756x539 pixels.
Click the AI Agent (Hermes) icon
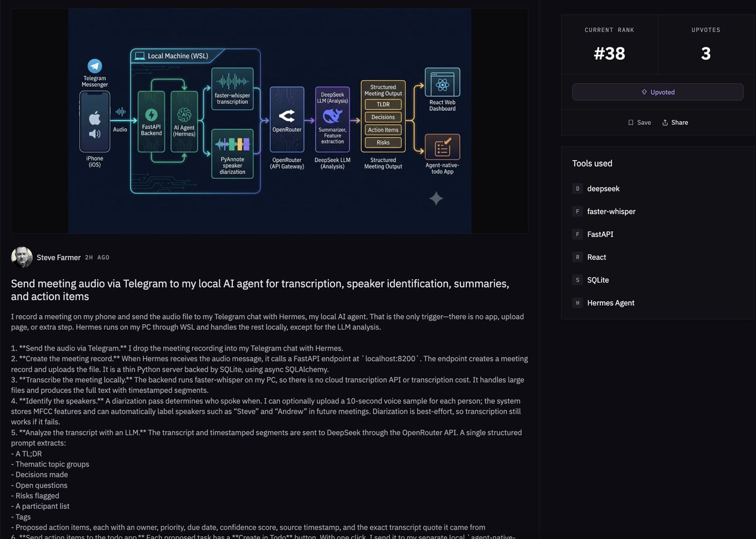(184, 115)
